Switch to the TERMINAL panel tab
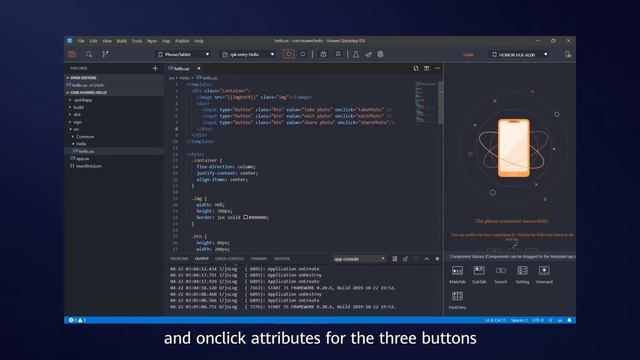Image resolution: width=640 pixels, height=360 pixels. point(259,259)
